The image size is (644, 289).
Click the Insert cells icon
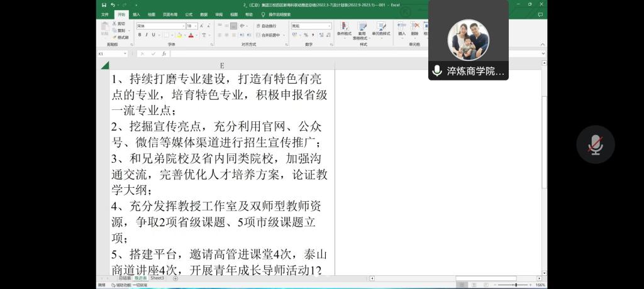(x=402, y=30)
